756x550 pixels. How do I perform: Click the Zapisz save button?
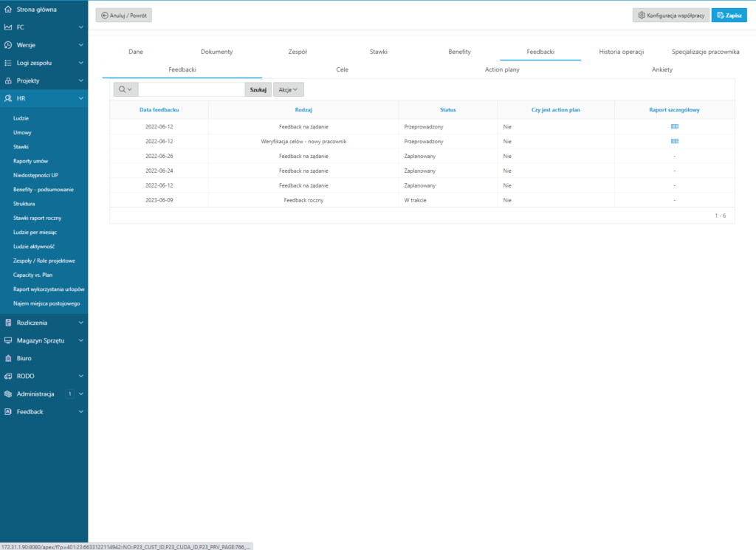click(x=729, y=16)
